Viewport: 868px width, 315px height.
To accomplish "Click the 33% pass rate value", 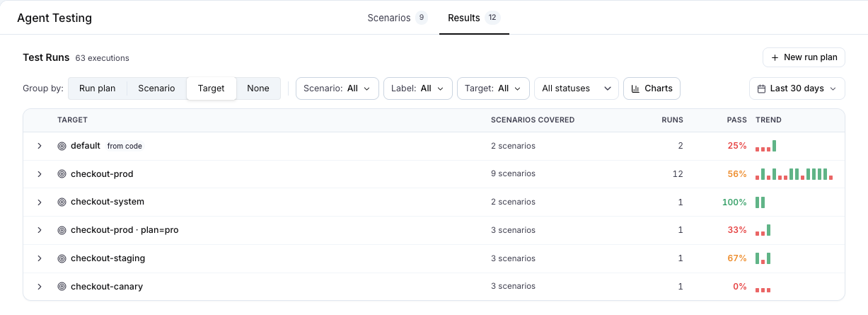I will (737, 230).
